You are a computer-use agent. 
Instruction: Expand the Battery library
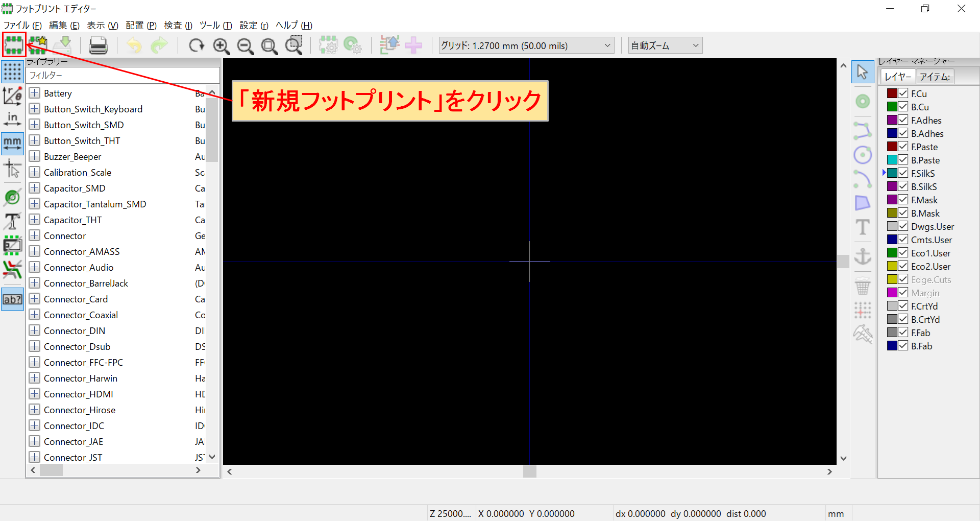pyautogui.click(x=35, y=92)
